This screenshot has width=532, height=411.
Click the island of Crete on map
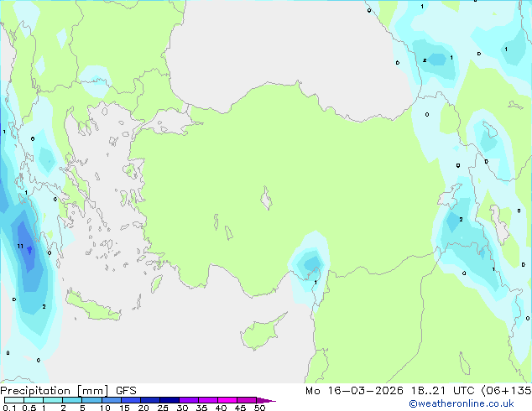[93, 306]
